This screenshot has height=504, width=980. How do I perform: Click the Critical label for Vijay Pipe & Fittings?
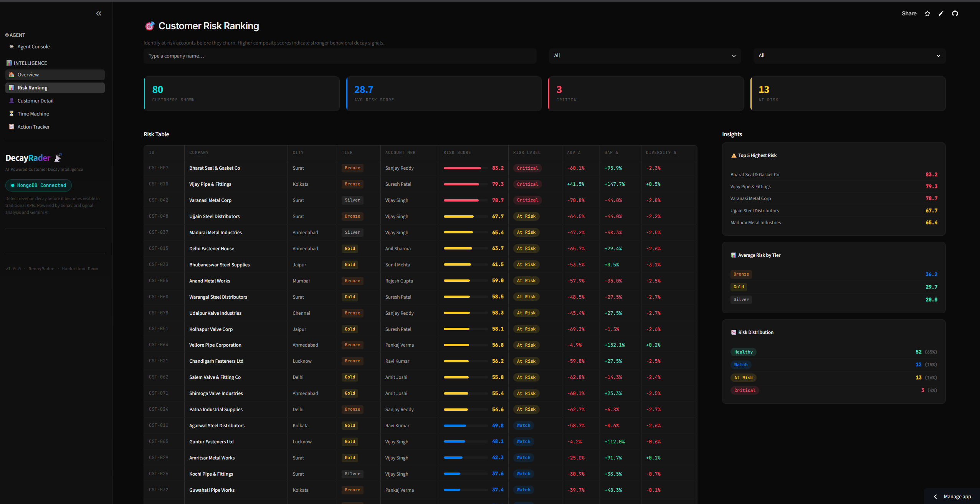(x=527, y=184)
